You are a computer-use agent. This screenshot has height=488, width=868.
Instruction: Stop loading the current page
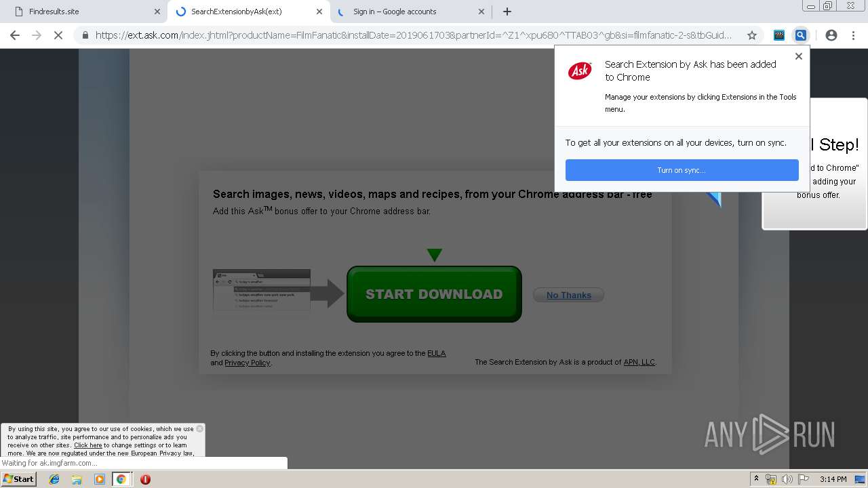(58, 35)
